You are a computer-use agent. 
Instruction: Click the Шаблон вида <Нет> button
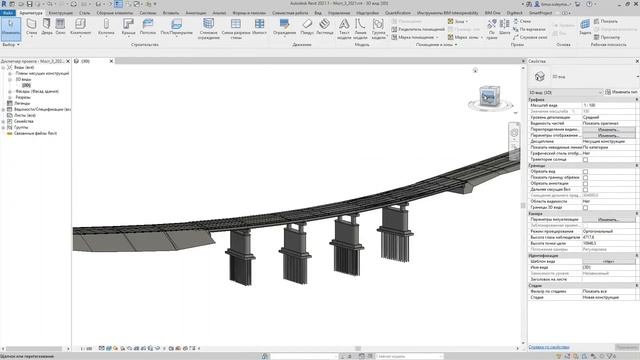tap(608, 262)
